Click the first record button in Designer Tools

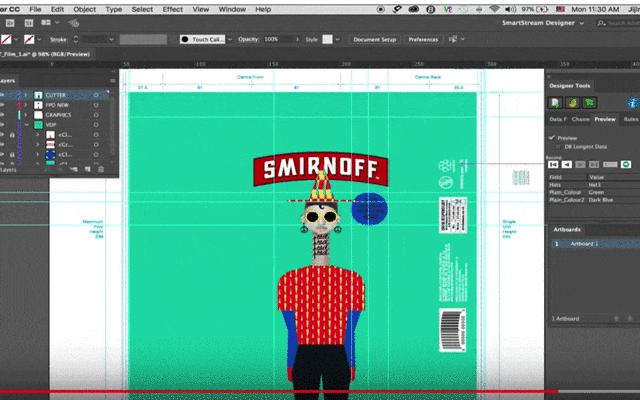(x=552, y=162)
